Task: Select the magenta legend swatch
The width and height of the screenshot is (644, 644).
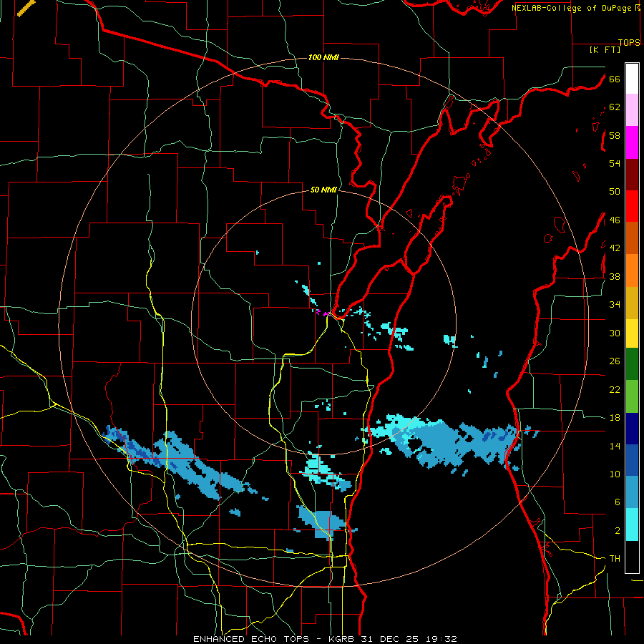Action: 632,142
